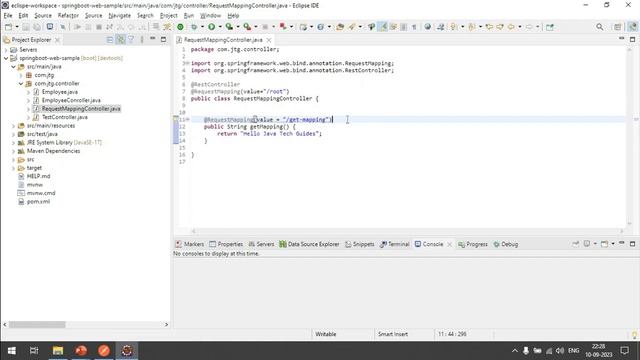Open the notification center in taskbar
The height and width of the screenshot is (360, 640).
(624, 351)
